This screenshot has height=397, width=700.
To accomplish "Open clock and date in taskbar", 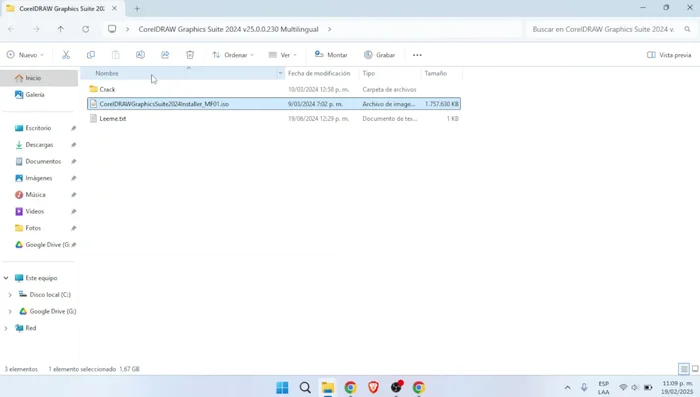I will (x=677, y=387).
